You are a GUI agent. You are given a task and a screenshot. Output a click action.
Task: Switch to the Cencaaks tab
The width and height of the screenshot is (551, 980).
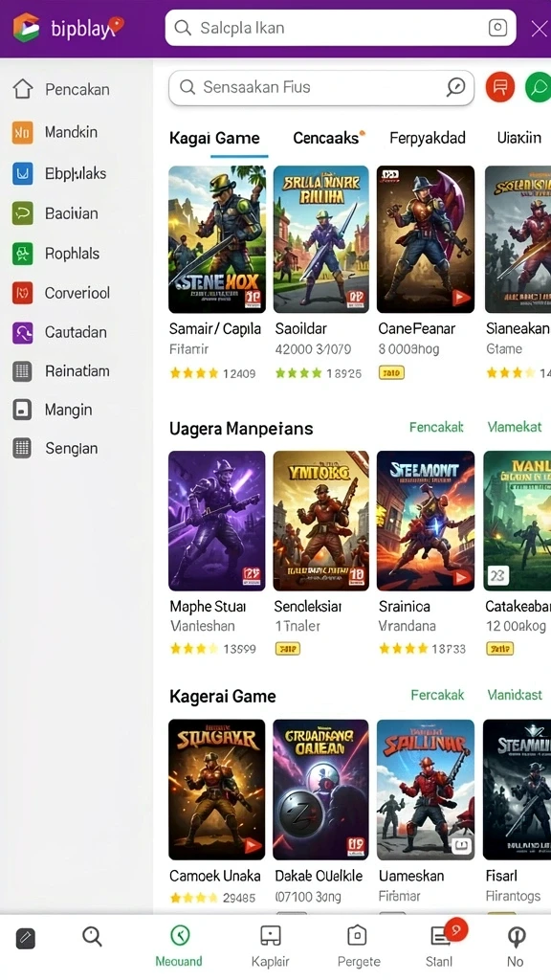point(325,138)
